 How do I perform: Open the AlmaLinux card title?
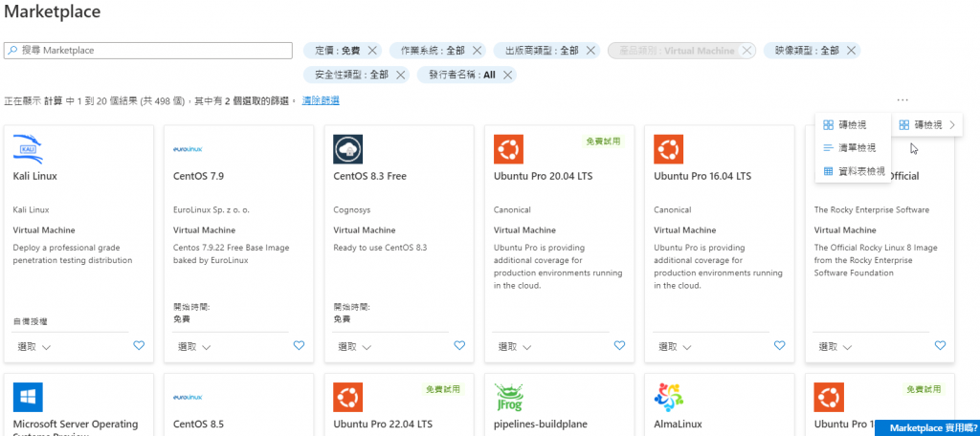678,425
